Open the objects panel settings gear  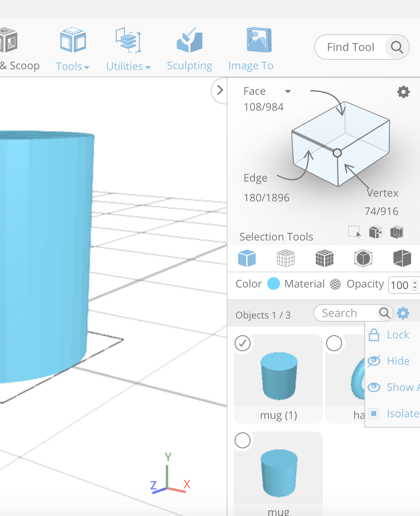pos(403,313)
